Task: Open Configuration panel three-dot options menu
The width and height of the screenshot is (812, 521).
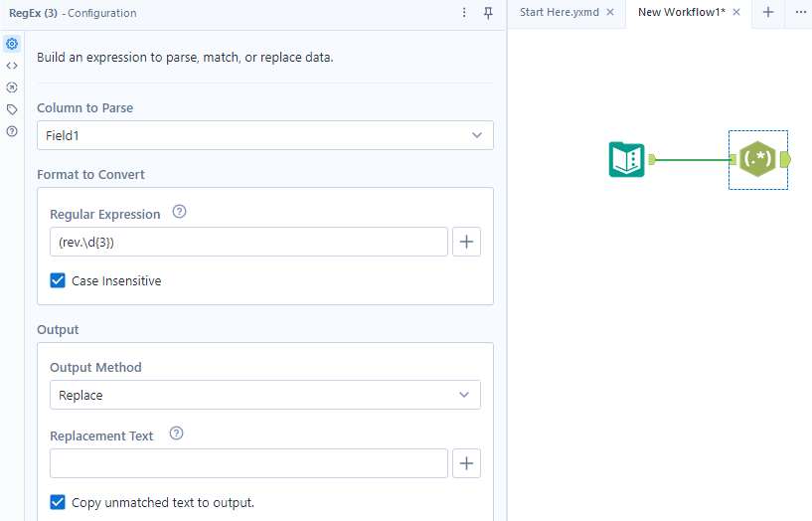Action: [x=464, y=13]
